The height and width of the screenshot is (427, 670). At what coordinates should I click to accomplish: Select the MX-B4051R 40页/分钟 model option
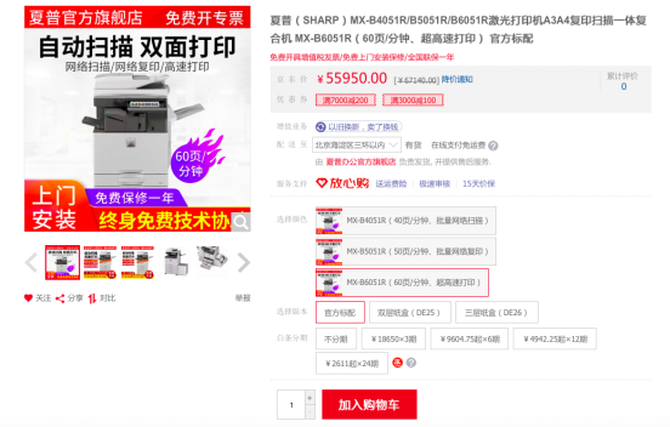tap(406, 221)
